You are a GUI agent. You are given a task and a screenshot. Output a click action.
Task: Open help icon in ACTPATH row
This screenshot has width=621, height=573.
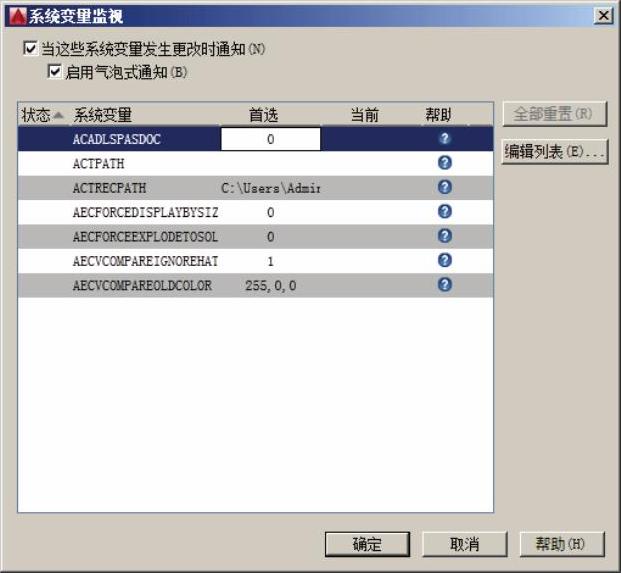pos(445,163)
